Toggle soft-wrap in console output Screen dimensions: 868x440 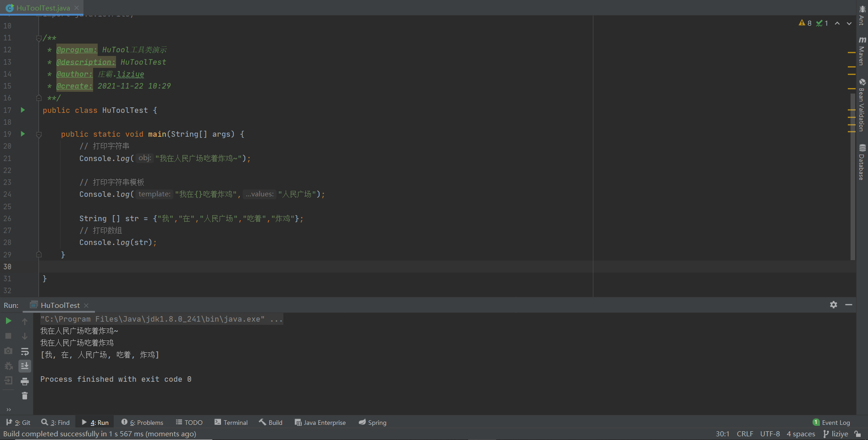25,351
